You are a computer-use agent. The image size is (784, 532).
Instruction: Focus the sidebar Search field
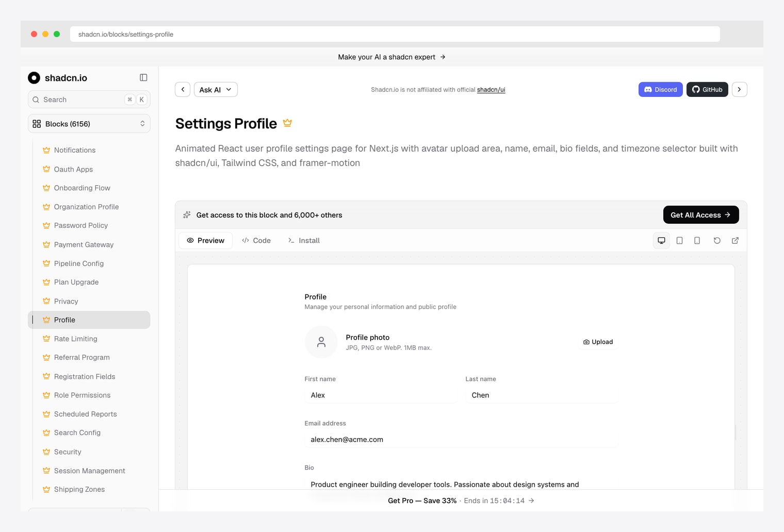(89, 99)
